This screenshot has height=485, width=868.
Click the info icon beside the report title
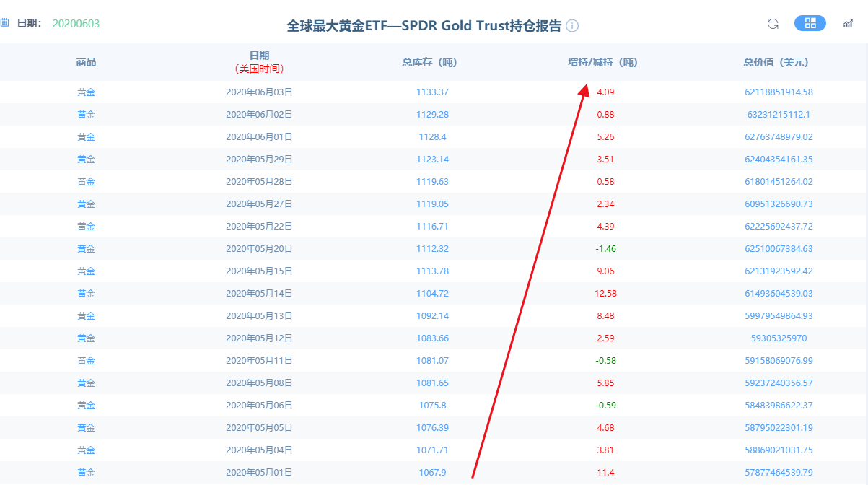(x=572, y=26)
